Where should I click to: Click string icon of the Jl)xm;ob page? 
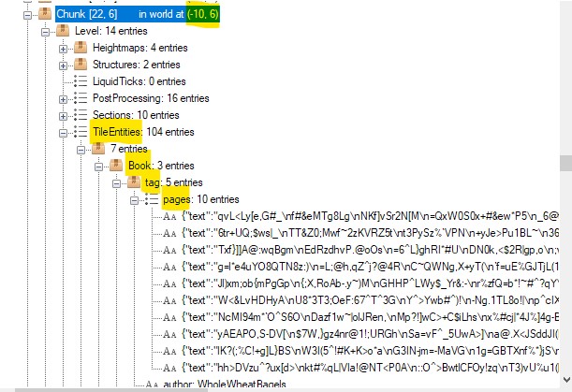pyautogui.click(x=169, y=283)
